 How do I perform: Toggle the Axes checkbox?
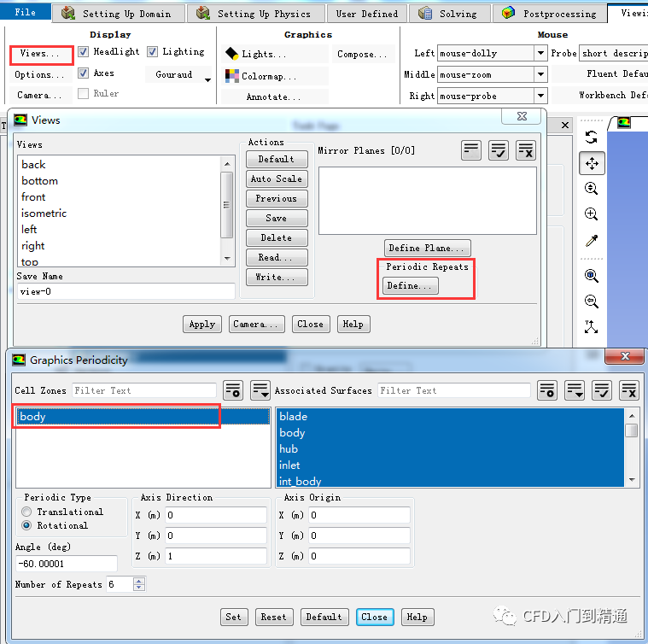point(83,73)
